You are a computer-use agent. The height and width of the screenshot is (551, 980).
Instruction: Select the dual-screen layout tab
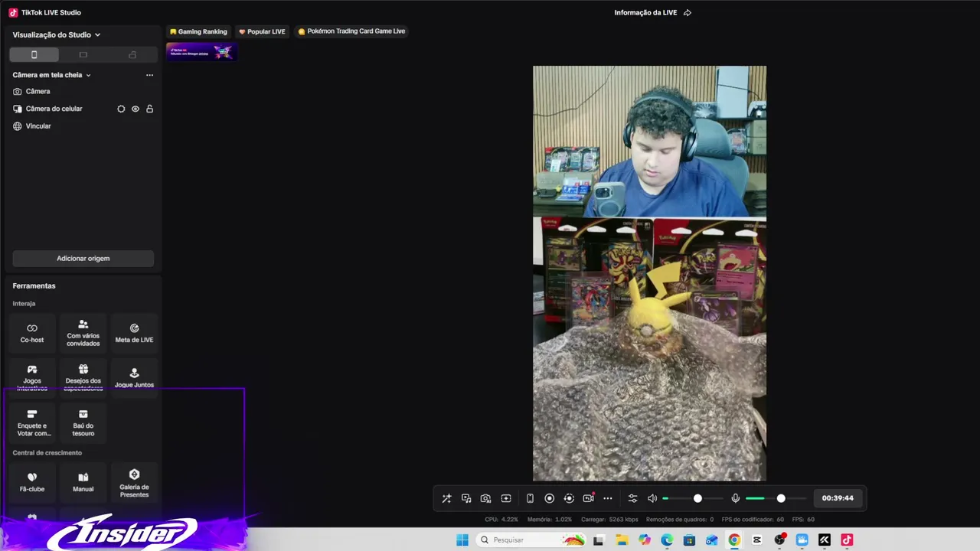coord(132,54)
